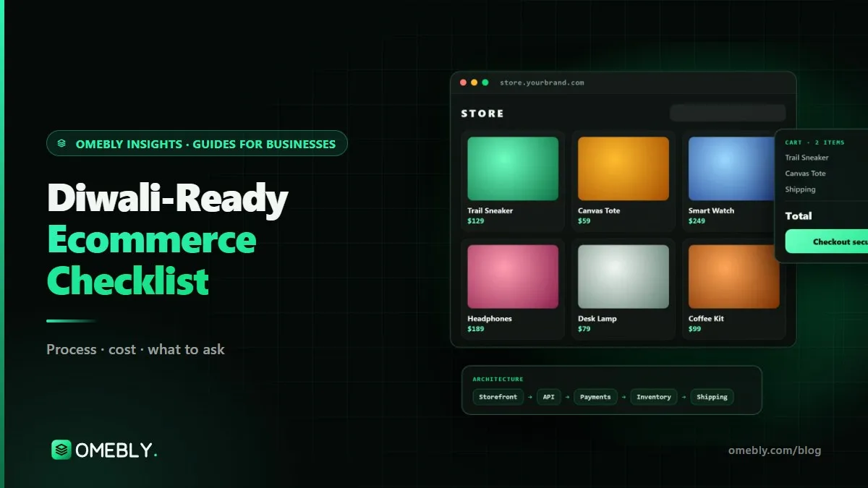The height and width of the screenshot is (488, 868).
Task: Select the Shipping architecture chip
Action: tap(712, 397)
